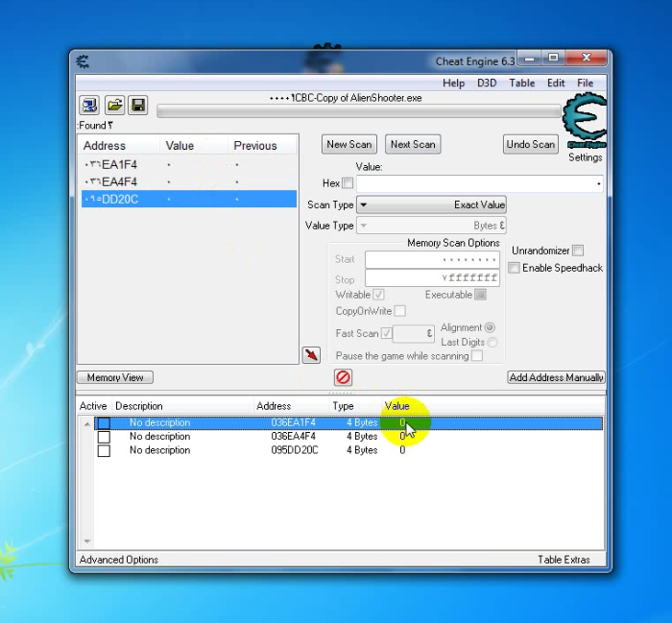Screen dimensions: 672x623
Task: Tick the Hex checkbox
Action: pyautogui.click(x=348, y=183)
